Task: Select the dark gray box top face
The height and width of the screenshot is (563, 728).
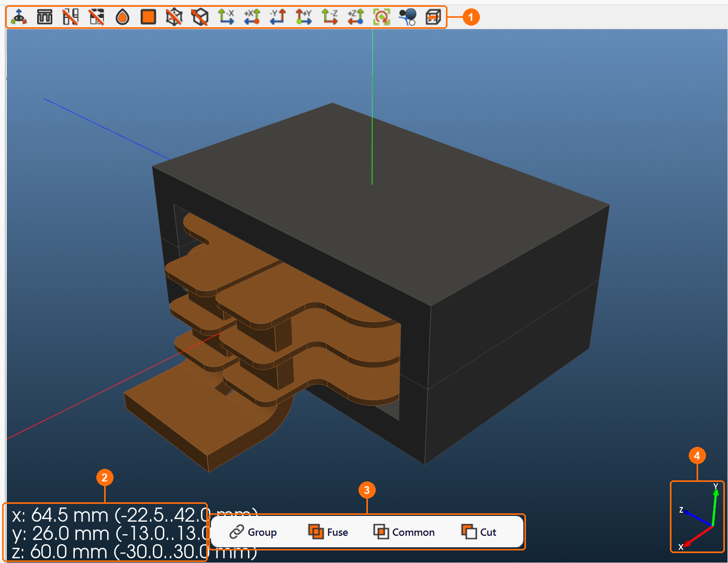Action: tap(382, 204)
